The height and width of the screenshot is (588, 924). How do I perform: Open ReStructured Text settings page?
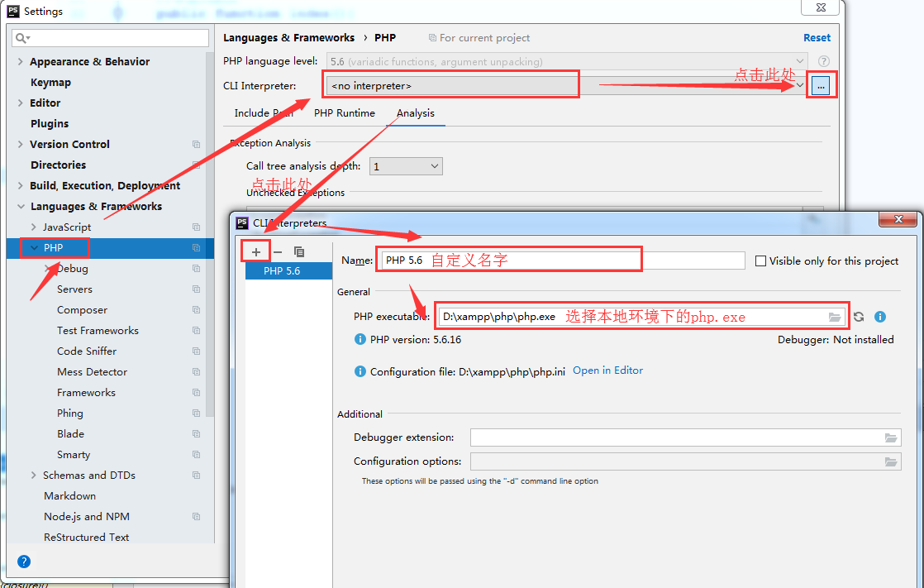coord(86,537)
